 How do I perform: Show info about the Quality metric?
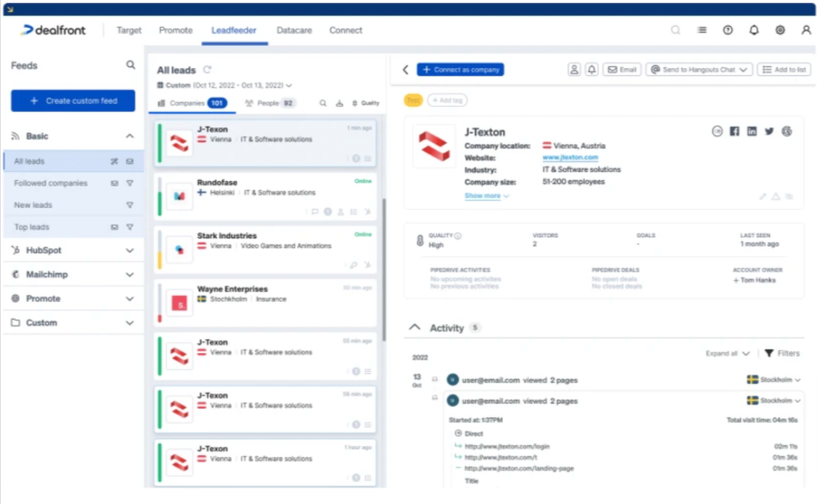[x=458, y=236]
